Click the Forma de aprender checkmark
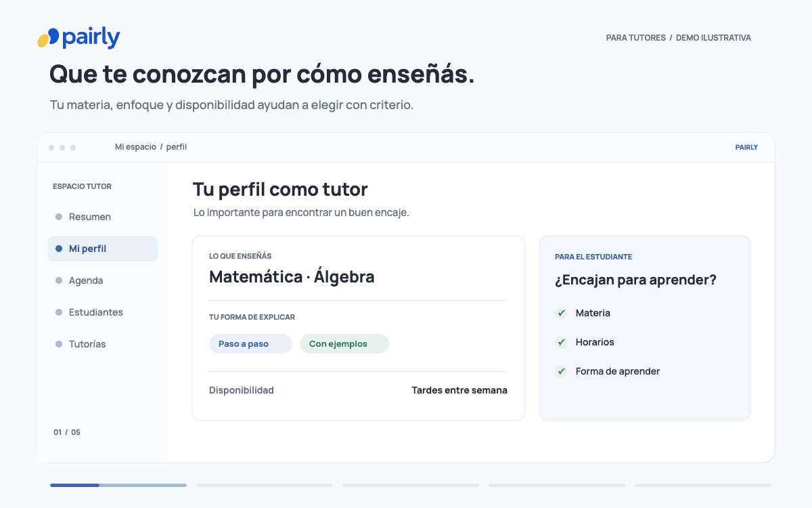 (x=561, y=371)
